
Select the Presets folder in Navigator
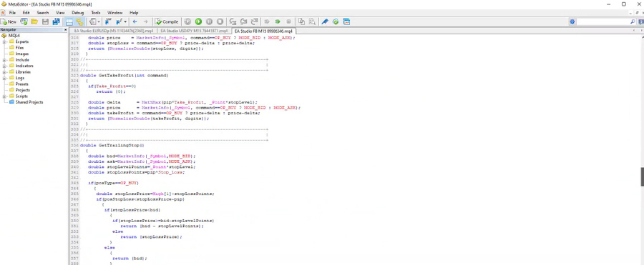pos(21,84)
